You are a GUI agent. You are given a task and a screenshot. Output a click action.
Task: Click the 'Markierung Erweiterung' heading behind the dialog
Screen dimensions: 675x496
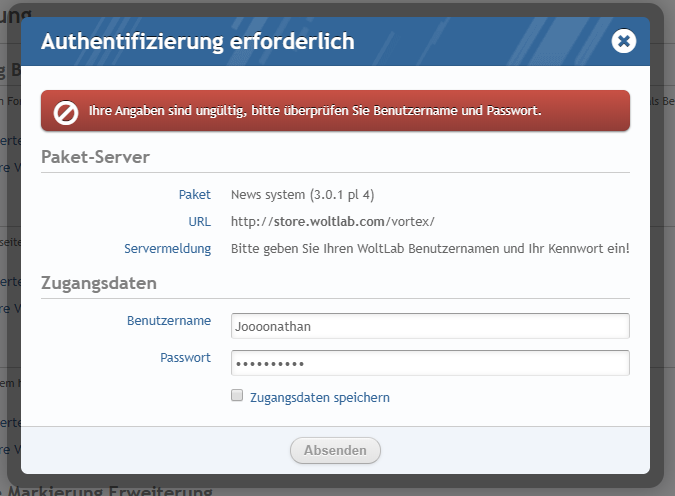coord(110,489)
